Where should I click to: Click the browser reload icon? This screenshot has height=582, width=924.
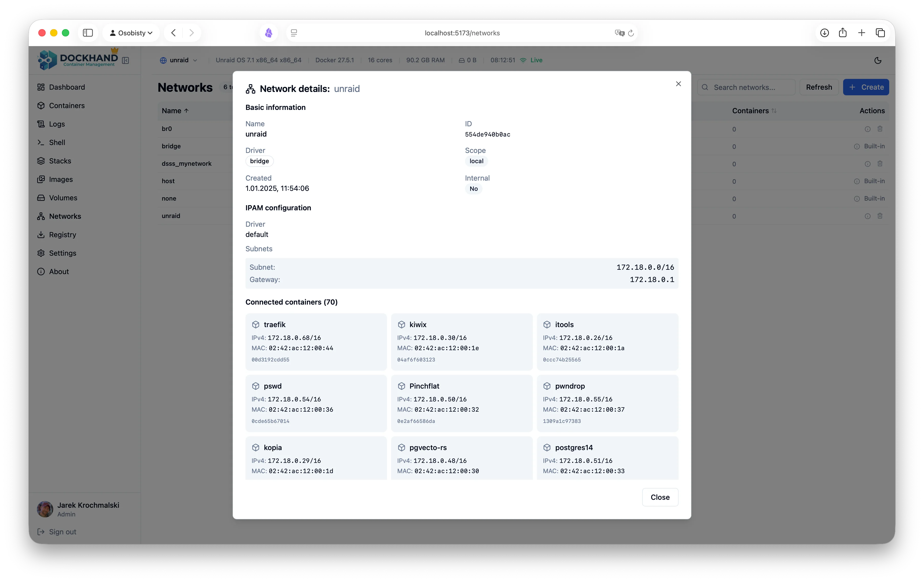pyautogui.click(x=631, y=33)
